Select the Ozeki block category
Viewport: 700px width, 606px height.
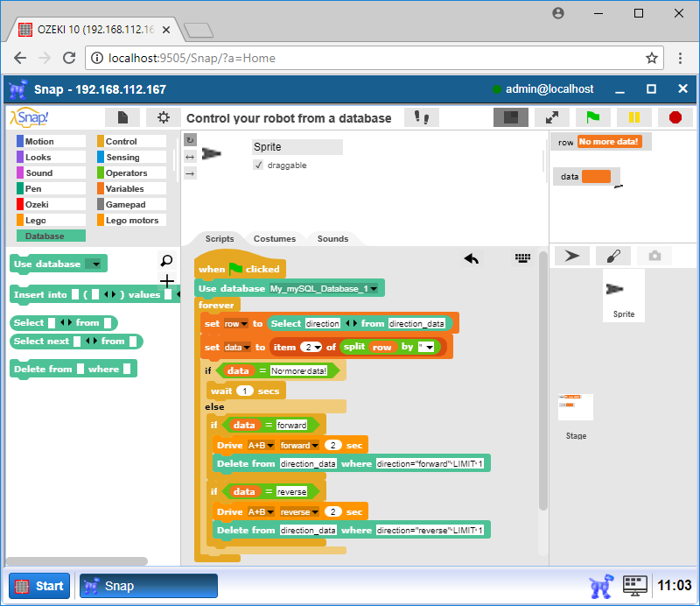(51, 204)
